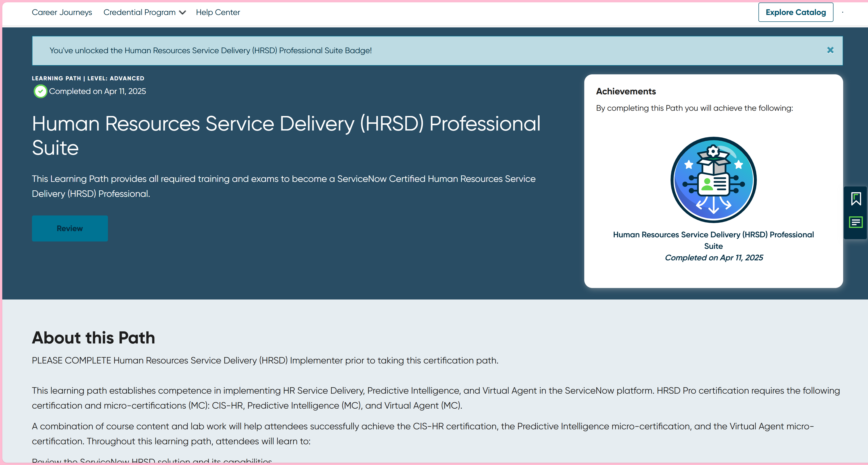Click the right star on the badge
The width and height of the screenshot is (868, 465).
click(739, 165)
